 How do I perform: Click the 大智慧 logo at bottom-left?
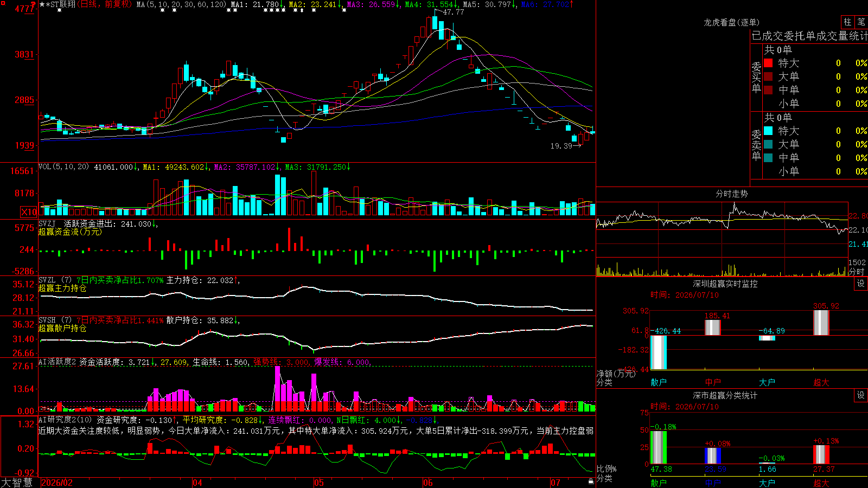point(17,482)
